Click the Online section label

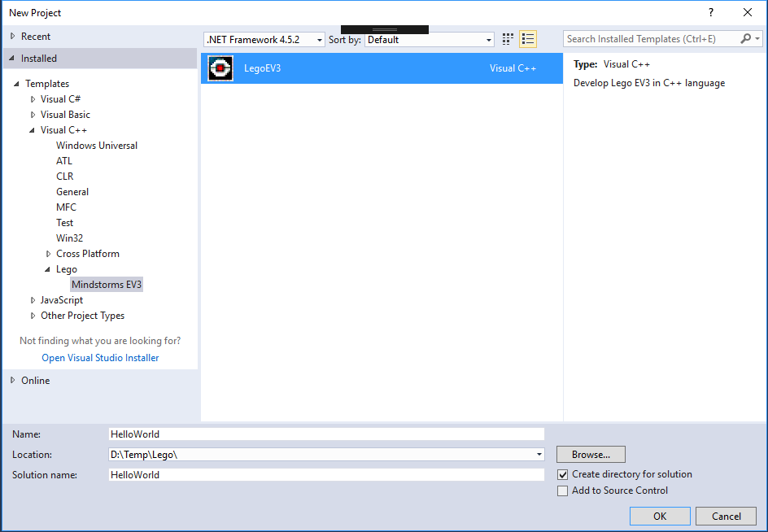click(x=35, y=380)
